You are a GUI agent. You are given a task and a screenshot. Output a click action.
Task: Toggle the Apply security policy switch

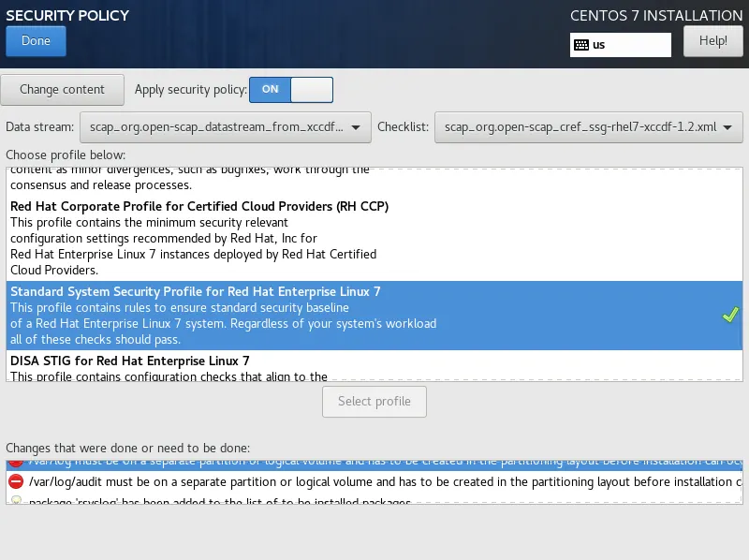pyautogui.click(x=291, y=90)
